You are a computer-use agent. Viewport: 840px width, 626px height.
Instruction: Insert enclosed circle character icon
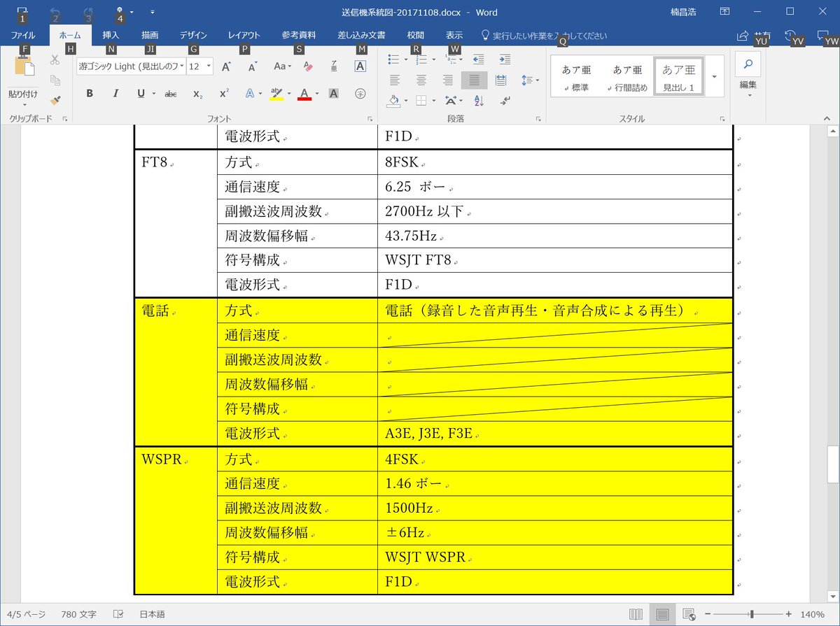360,93
